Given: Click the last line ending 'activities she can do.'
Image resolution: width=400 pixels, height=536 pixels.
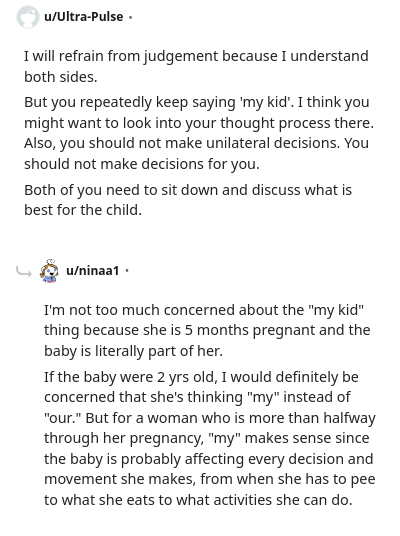Looking at the screenshot, I should tap(198, 500).
